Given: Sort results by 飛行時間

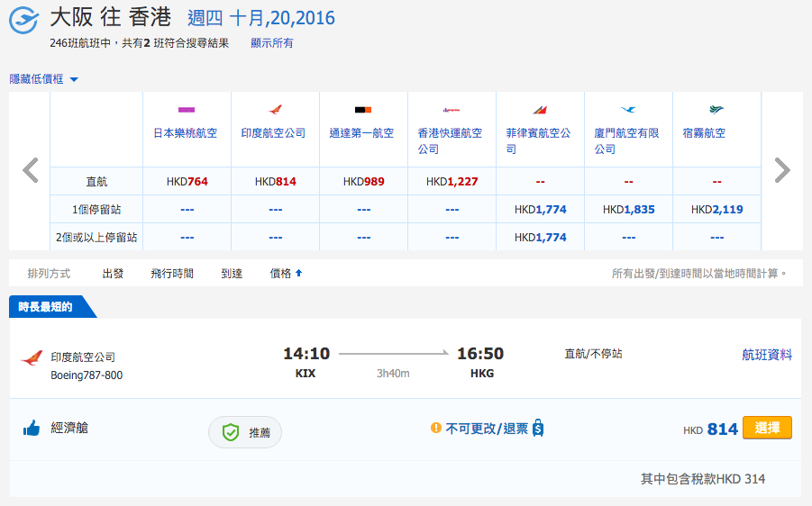Looking at the screenshot, I should pos(172,273).
